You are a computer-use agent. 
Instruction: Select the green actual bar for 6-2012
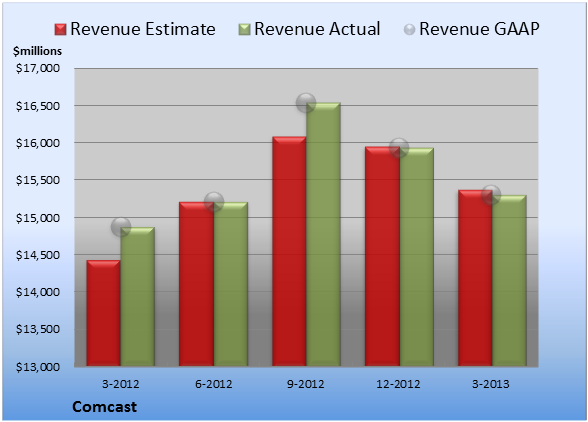pos(230,284)
